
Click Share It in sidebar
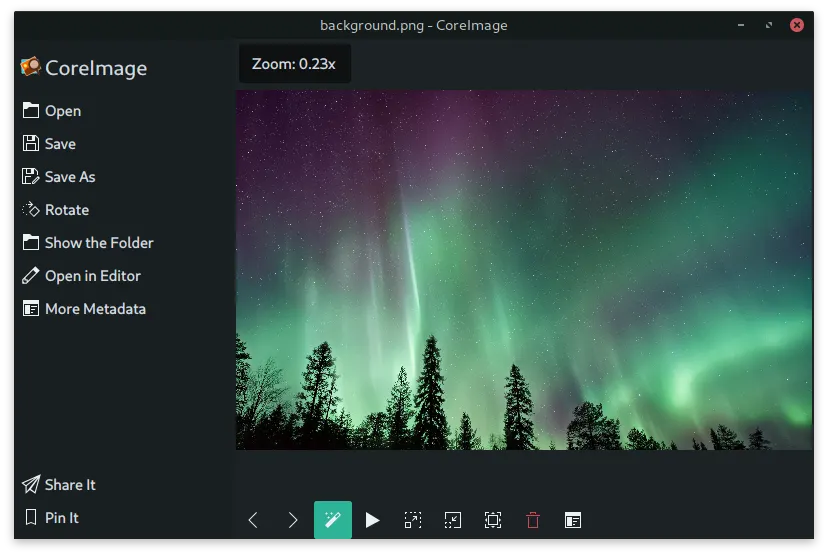(59, 485)
